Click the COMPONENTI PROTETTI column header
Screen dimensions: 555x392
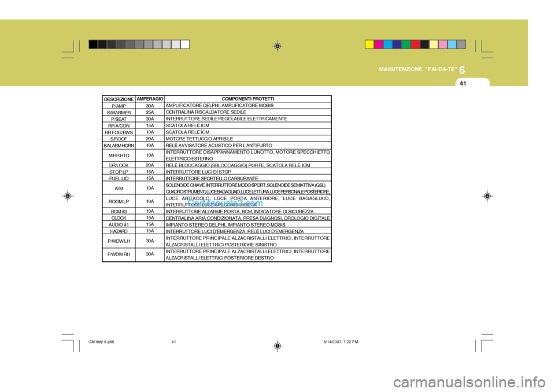(248, 99)
